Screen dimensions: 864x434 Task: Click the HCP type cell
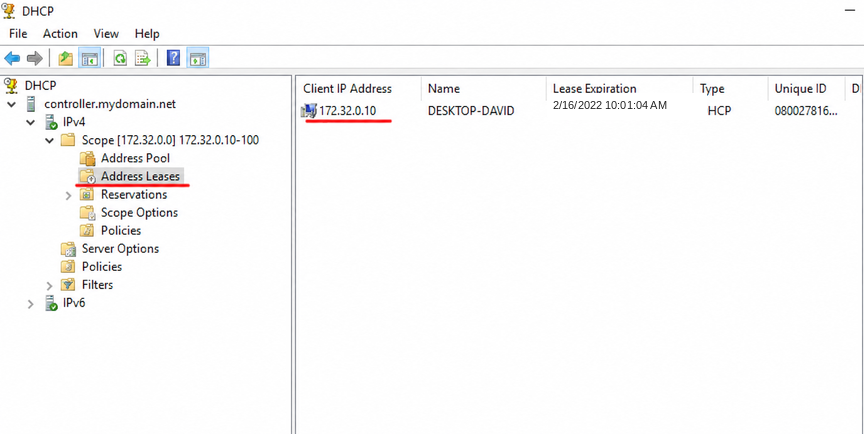[720, 111]
